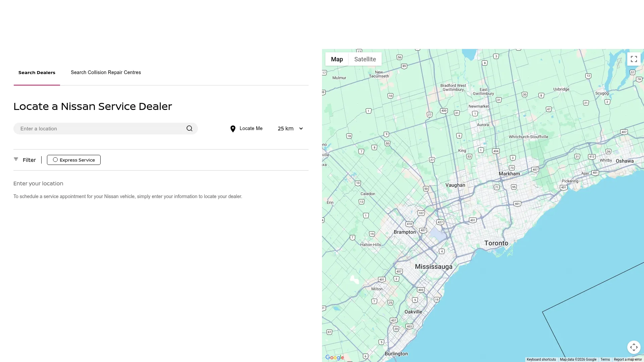Click the Newmarket label on map
Image resolution: width=644 pixels, height=362 pixels.
coord(479,106)
